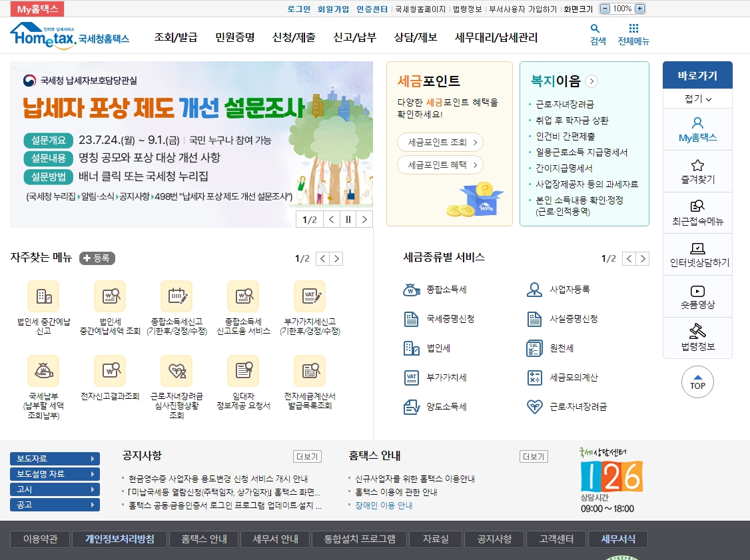Click the Hometax logo
The width and height of the screenshot is (750, 560).
[69, 36]
